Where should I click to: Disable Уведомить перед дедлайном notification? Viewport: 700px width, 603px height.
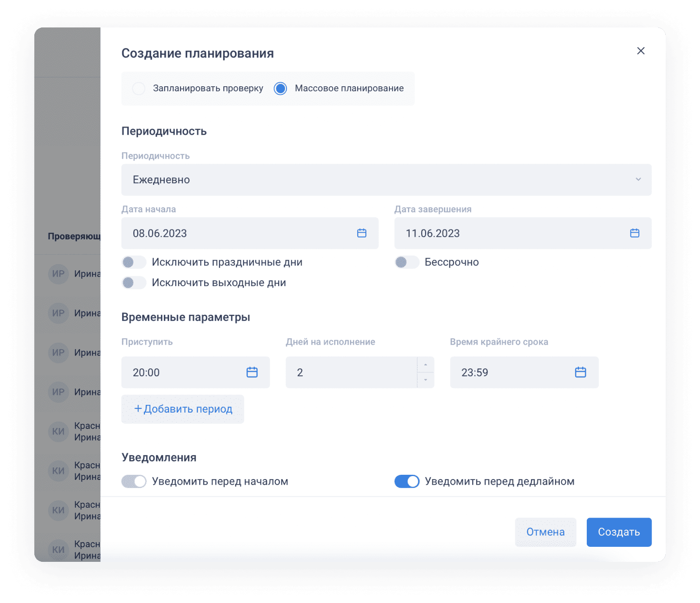[x=407, y=481]
